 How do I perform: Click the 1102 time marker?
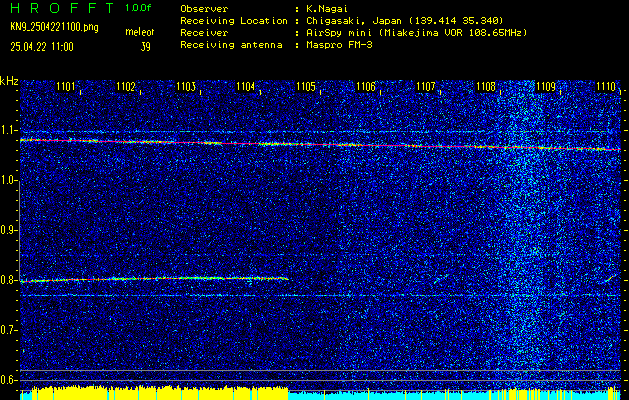click(x=126, y=86)
